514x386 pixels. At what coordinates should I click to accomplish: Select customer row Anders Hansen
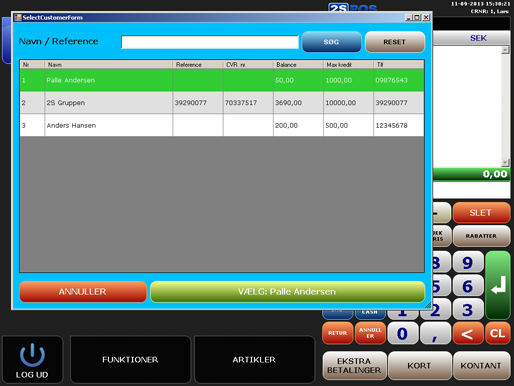click(x=222, y=125)
